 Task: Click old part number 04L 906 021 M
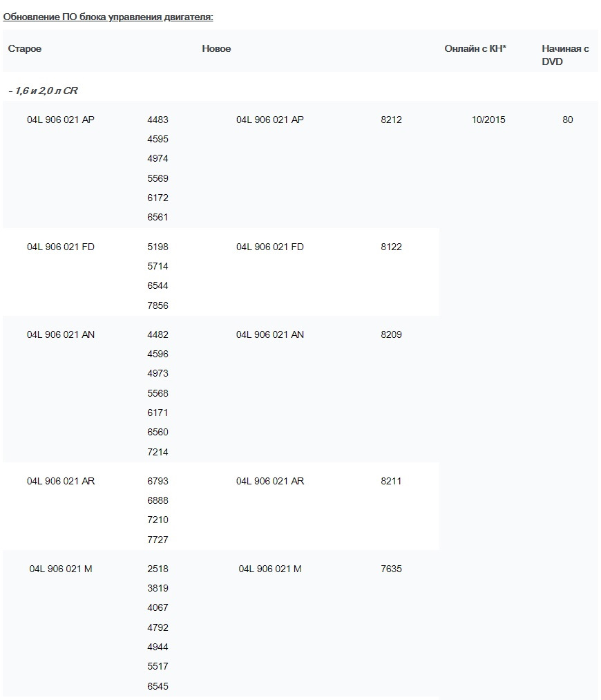click(x=61, y=569)
